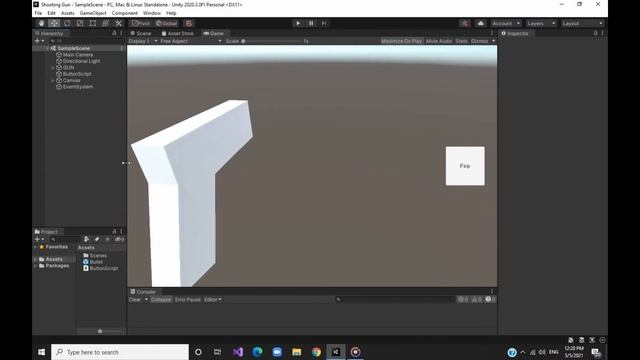Viewport: 640px width, 360px height.
Task: Select EventSystem in Hierarchy
Action: (78, 87)
